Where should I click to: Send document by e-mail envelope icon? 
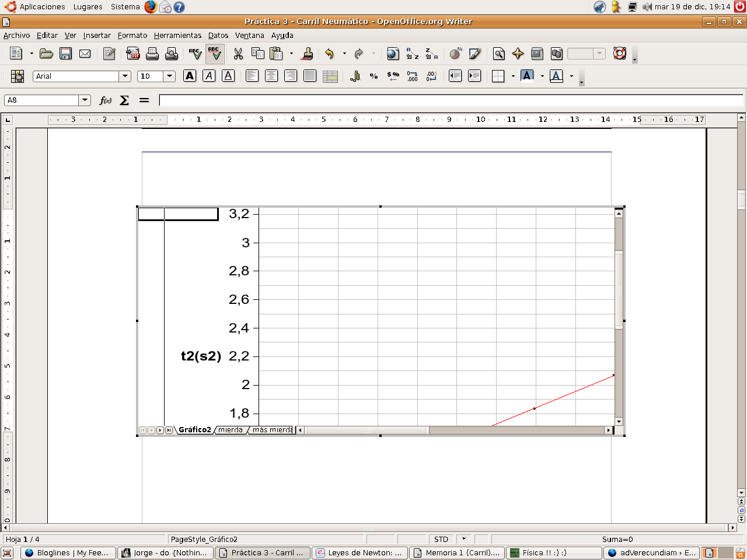click(x=85, y=54)
